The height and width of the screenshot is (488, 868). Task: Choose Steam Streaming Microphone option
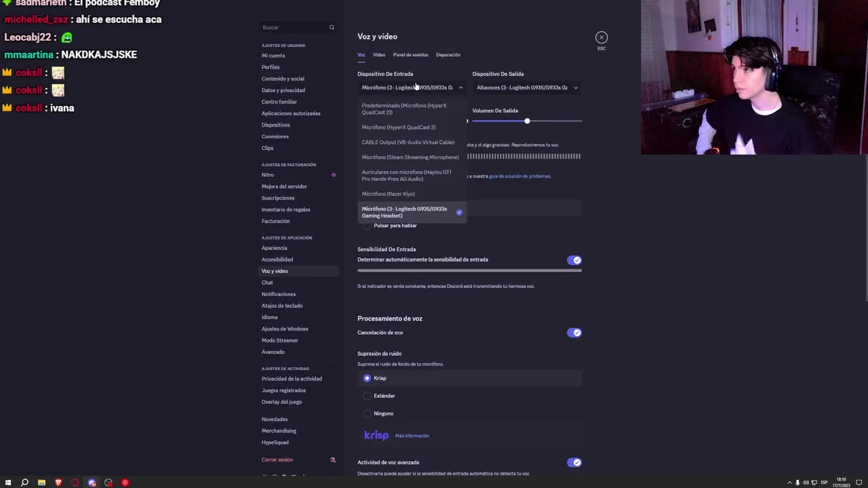(x=412, y=157)
